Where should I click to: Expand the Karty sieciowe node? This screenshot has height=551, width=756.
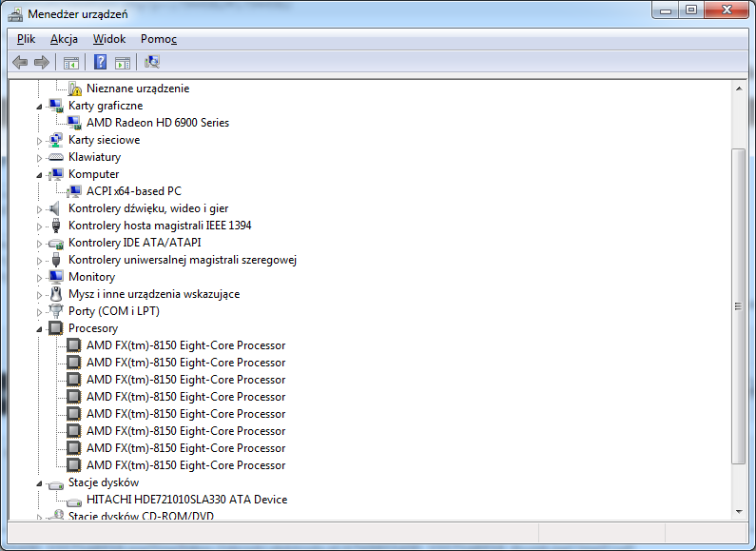40,141
